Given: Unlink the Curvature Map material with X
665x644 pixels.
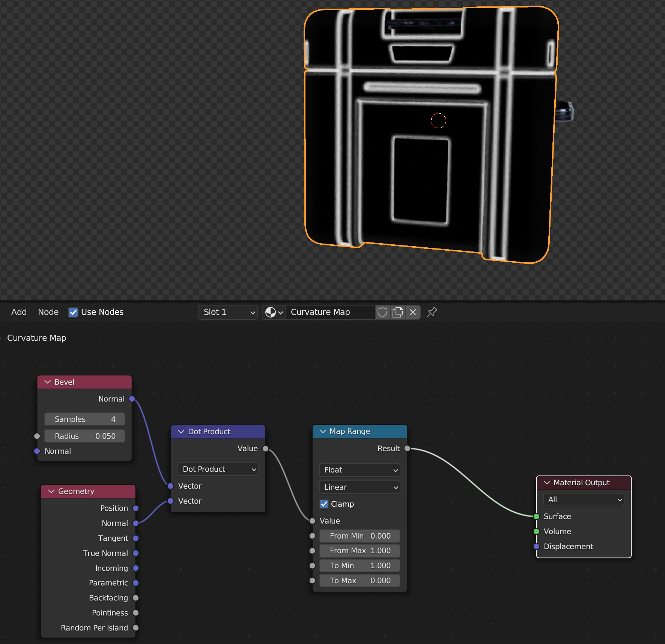Looking at the screenshot, I should click(413, 312).
